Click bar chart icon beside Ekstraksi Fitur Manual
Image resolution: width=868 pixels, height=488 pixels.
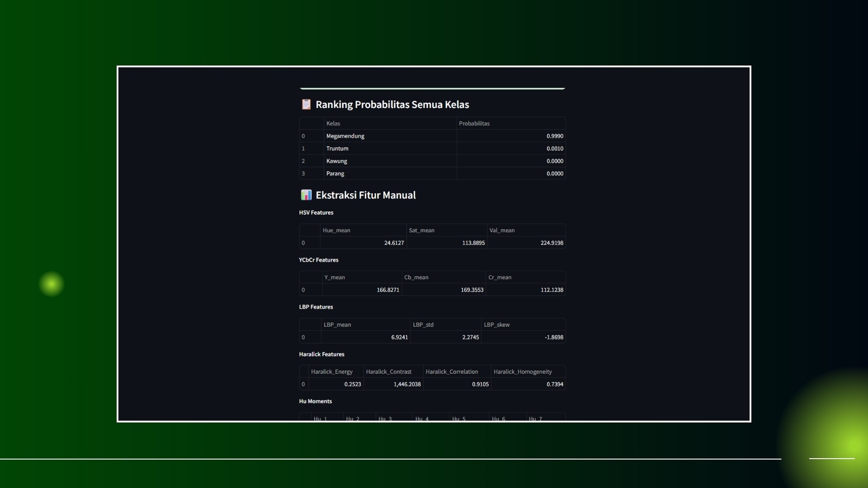pyautogui.click(x=306, y=195)
